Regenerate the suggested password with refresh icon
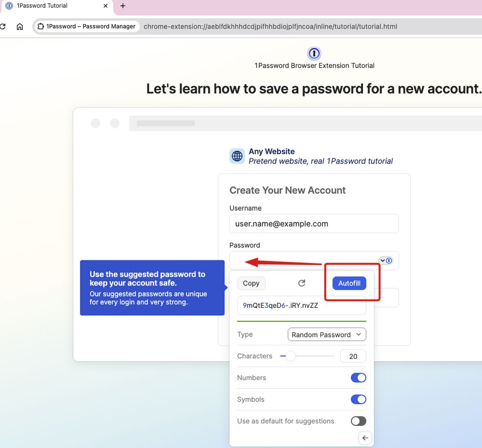The image size is (482, 448). tap(302, 283)
